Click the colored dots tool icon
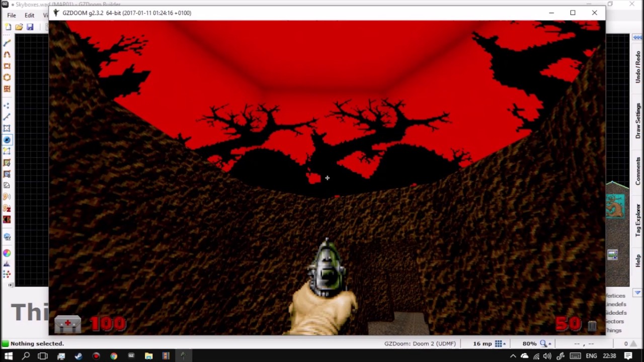Screen dimensions: 644x362 [x=7, y=275]
